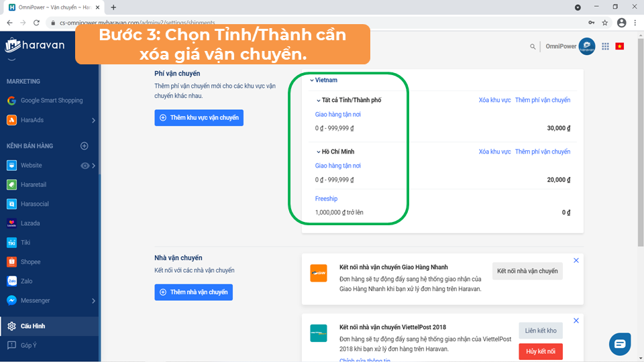
Task: Open the apps grid icon
Action: coord(605,46)
